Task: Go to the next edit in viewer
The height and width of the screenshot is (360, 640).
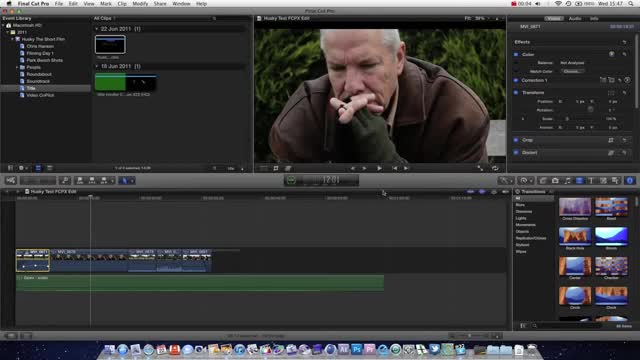Action: (406, 168)
